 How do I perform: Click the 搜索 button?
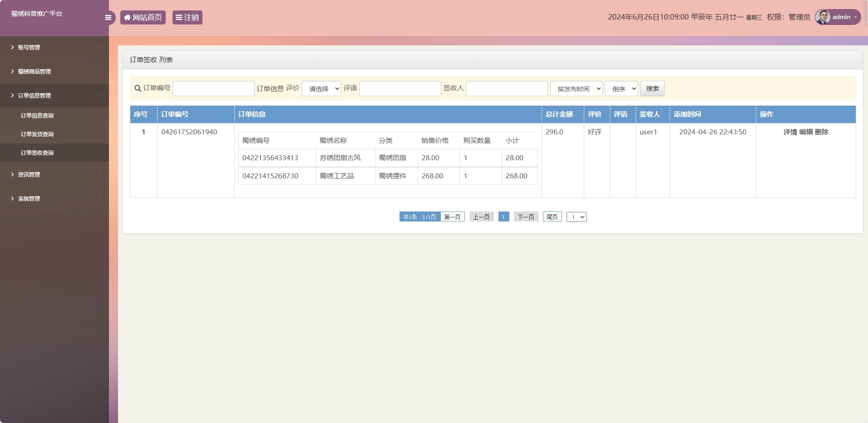coord(652,89)
